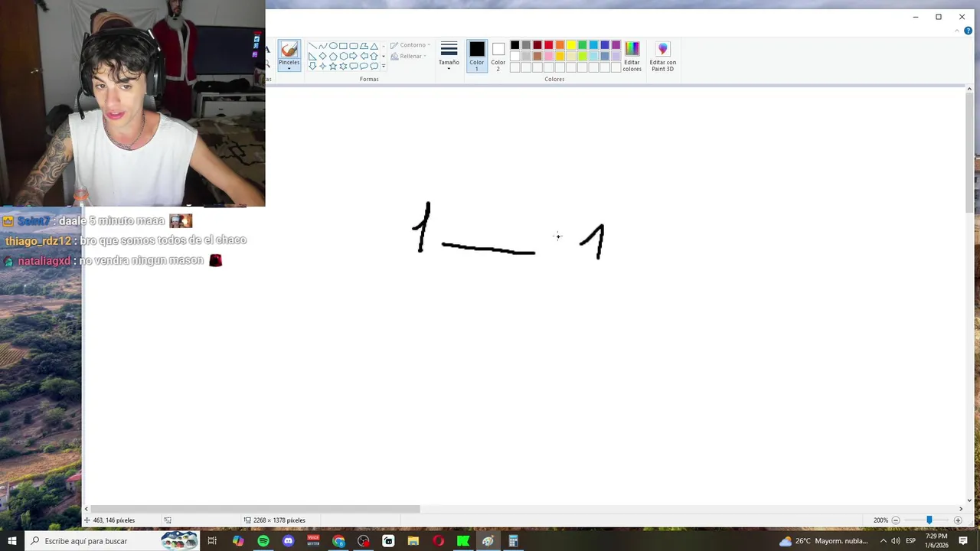Select the diamond shape
Image resolution: width=980 pixels, height=551 pixels.
pyautogui.click(x=322, y=56)
